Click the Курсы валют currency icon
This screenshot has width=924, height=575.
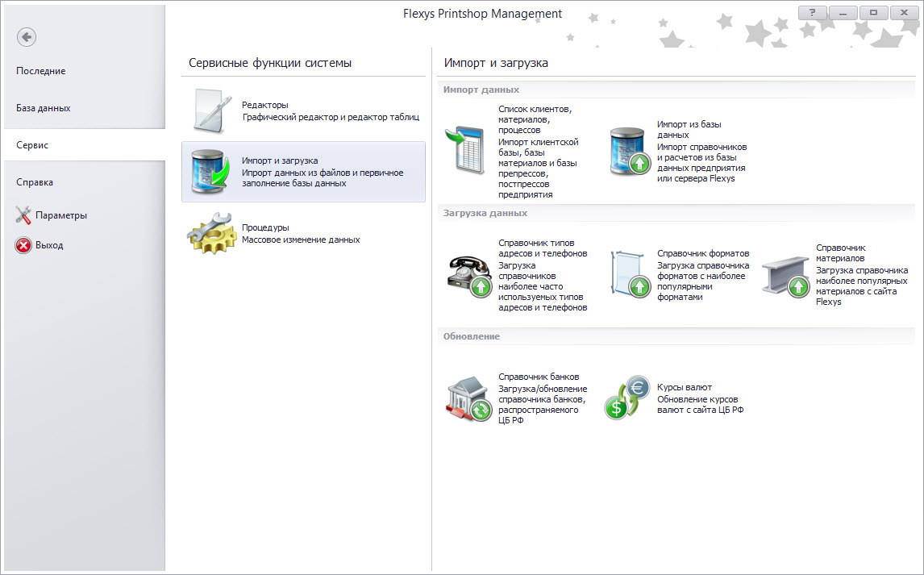pos(627,398)
